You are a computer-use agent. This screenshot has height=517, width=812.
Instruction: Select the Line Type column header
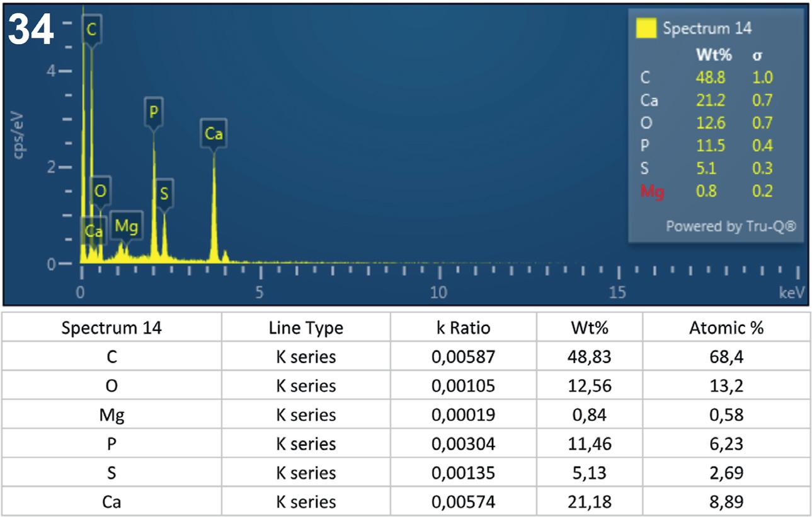(306, 328)
